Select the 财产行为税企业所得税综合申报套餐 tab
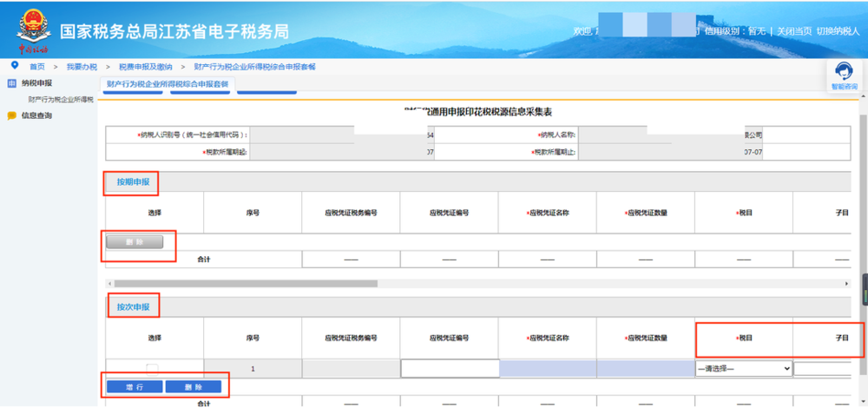Viewport: 868px width, 408px height. pos(168,83)
